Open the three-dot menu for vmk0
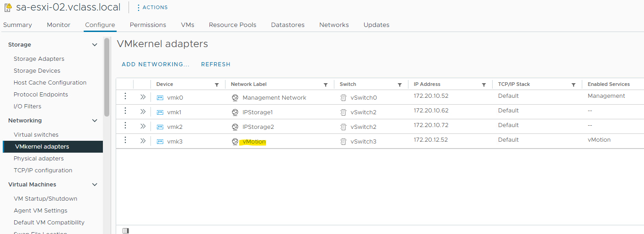Viewport: 644px width, 234px height. 125,96
